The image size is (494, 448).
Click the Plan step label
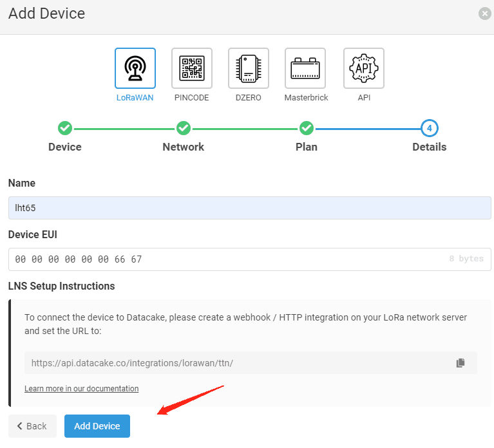(x=306, y=147)
